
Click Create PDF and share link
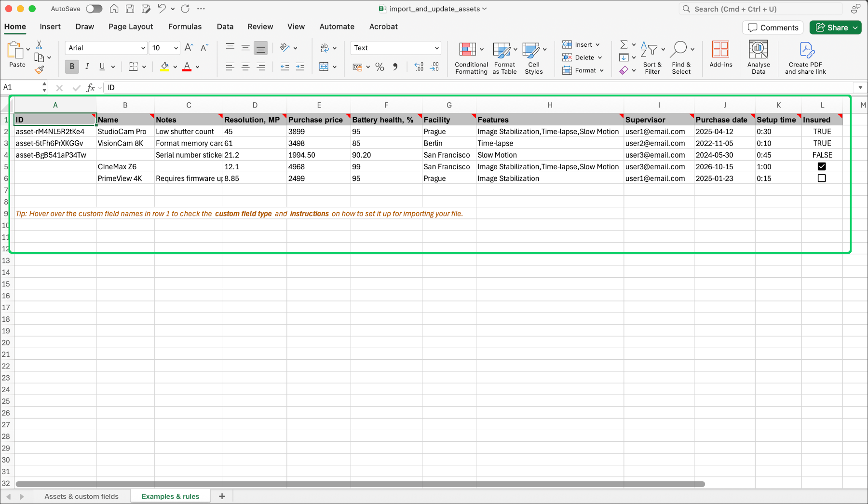coord(805,57)
